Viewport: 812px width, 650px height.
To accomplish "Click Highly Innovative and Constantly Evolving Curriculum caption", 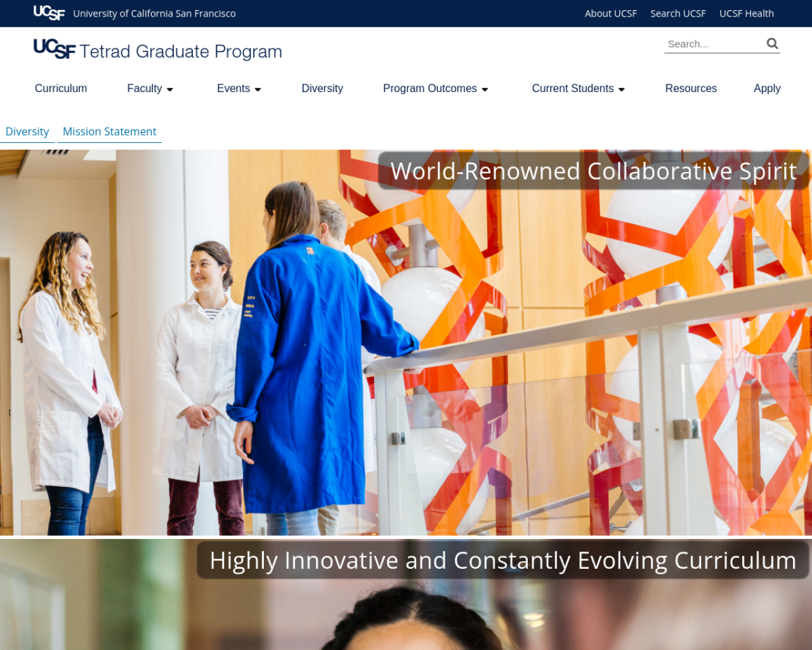I will [x=503, y=560].
